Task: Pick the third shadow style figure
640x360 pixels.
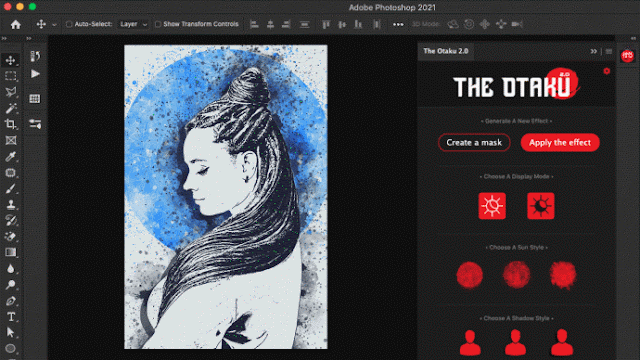Action: (562, 343)
